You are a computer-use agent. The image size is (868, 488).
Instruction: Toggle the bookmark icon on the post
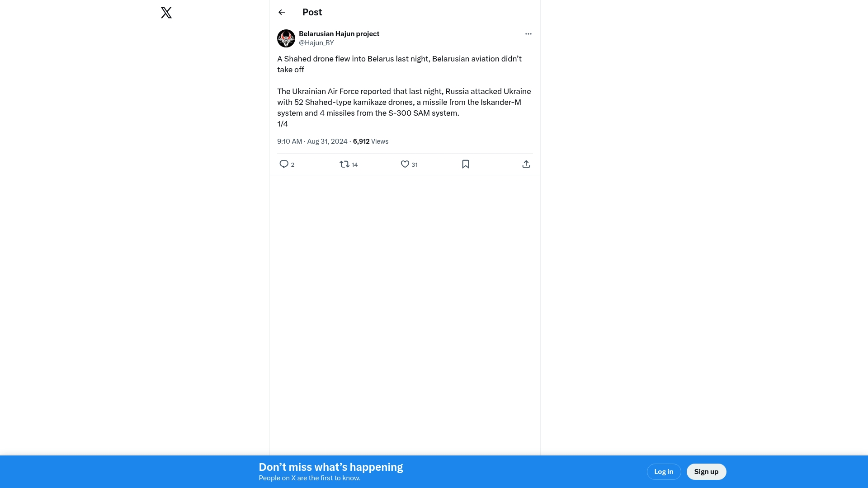click(x=466, y=164)
